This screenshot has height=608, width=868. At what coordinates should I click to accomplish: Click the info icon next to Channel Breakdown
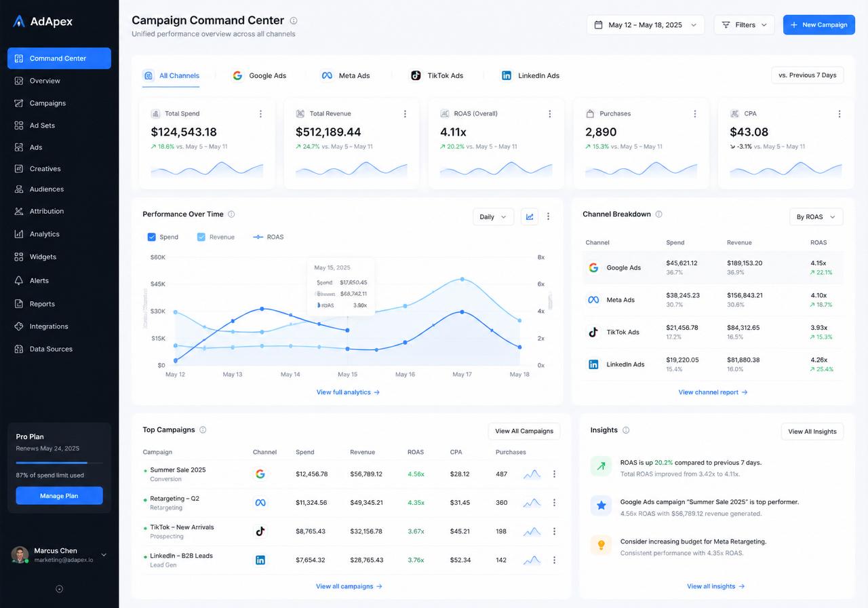tap(658, 214)
